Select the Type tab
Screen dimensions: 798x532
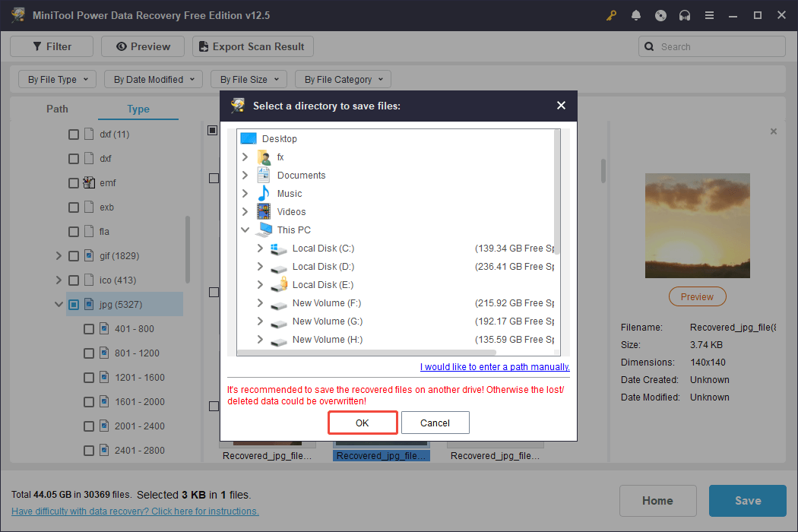[x=138, y=109]
